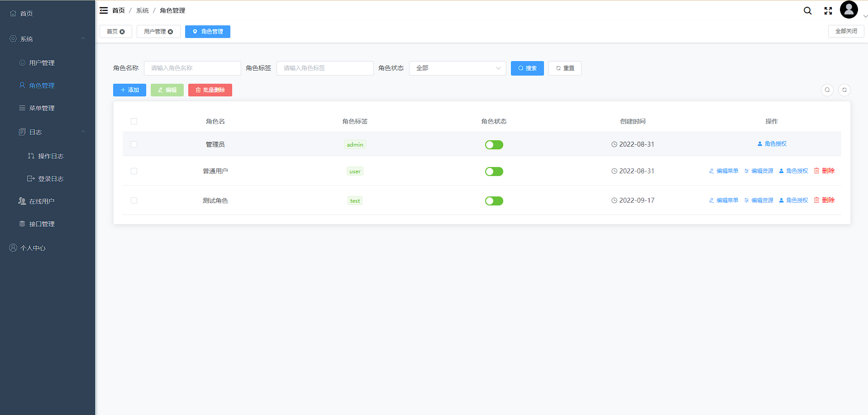Click the 添加 add button

click(x=129, y=90)
